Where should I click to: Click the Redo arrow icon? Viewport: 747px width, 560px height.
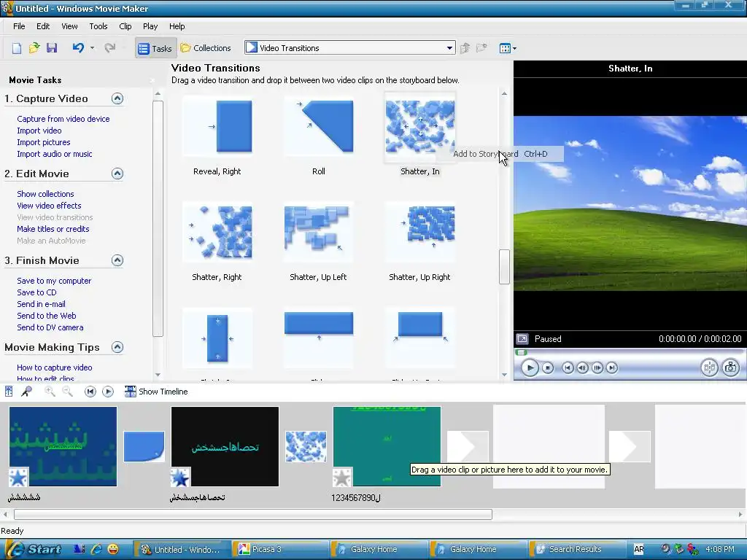(x=110, y=47)
